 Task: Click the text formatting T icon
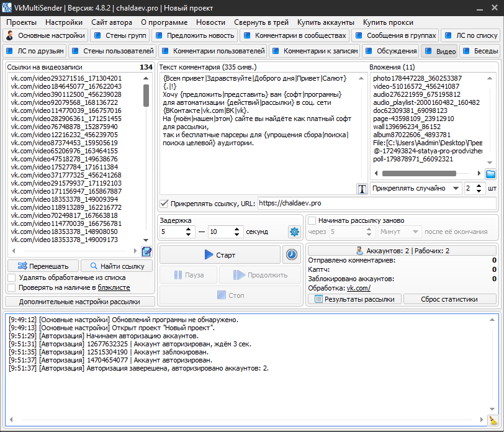(362, 189)
